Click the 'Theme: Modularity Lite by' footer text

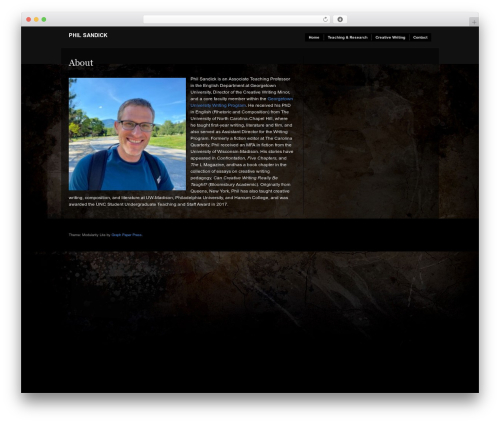(89, 235)
